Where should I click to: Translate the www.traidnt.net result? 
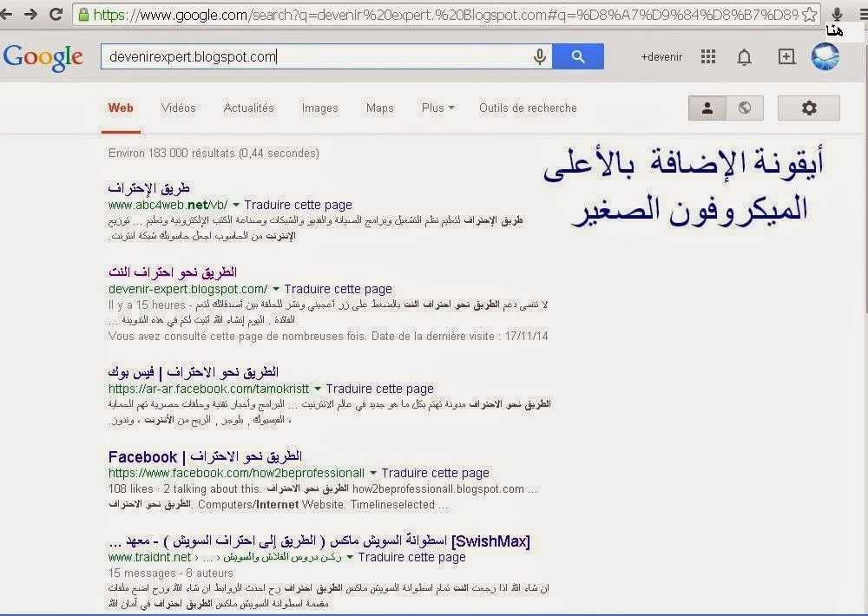click(x=411, y=557)
